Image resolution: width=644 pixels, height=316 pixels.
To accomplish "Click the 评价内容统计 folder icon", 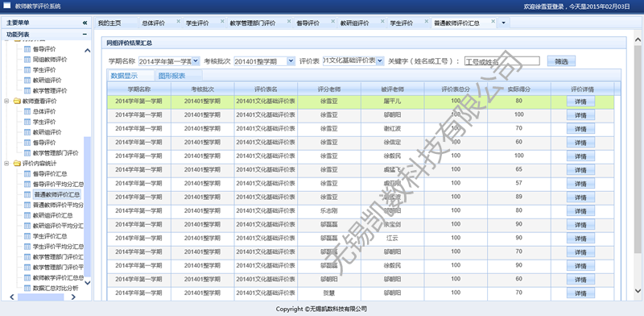I will [16, 164].
